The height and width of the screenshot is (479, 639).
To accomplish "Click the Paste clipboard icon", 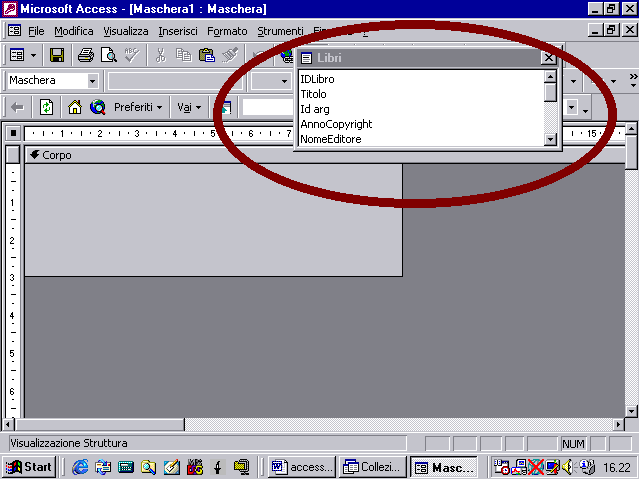I will point(207,55).
